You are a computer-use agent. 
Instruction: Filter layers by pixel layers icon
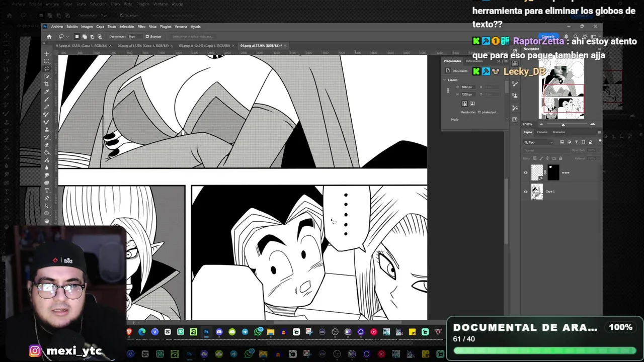pyautogui.click(x=562, y=142)
